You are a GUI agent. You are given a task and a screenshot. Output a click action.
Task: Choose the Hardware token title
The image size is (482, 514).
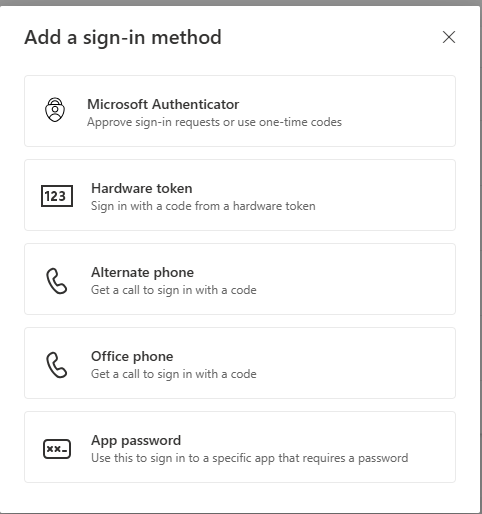point(142,188)
